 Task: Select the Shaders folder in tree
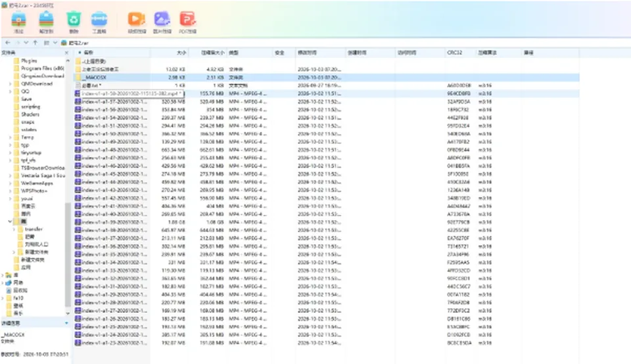coord(30,114)
